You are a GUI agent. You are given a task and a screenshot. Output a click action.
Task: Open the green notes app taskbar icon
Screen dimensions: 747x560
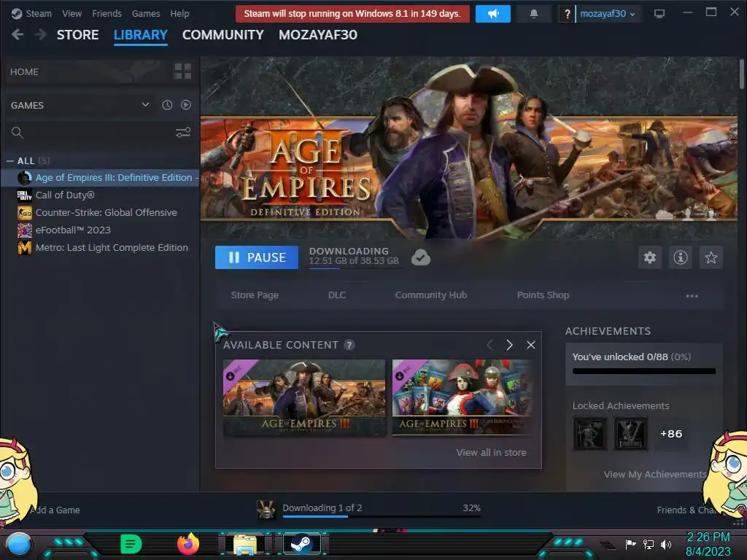(x=131, y=544)
